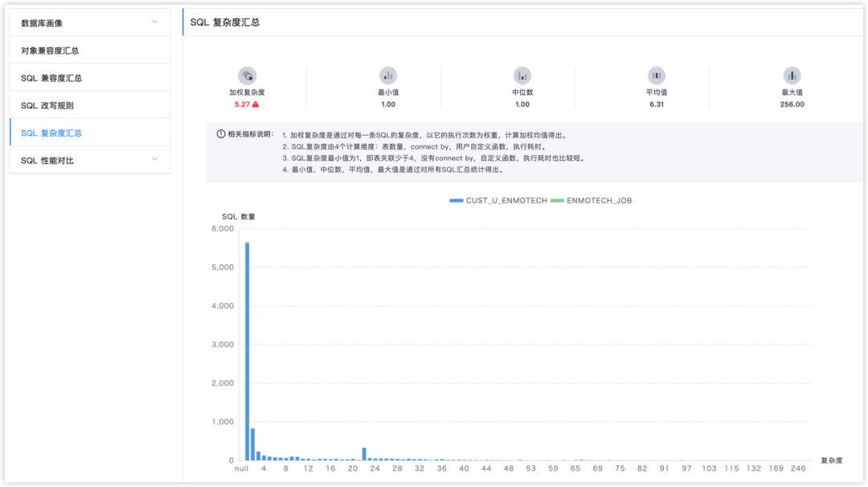Viewport: 868px width, 487px height.
Task: Click explanation line 2 mentioning 4个计算维度
Action: click(415, 146)
